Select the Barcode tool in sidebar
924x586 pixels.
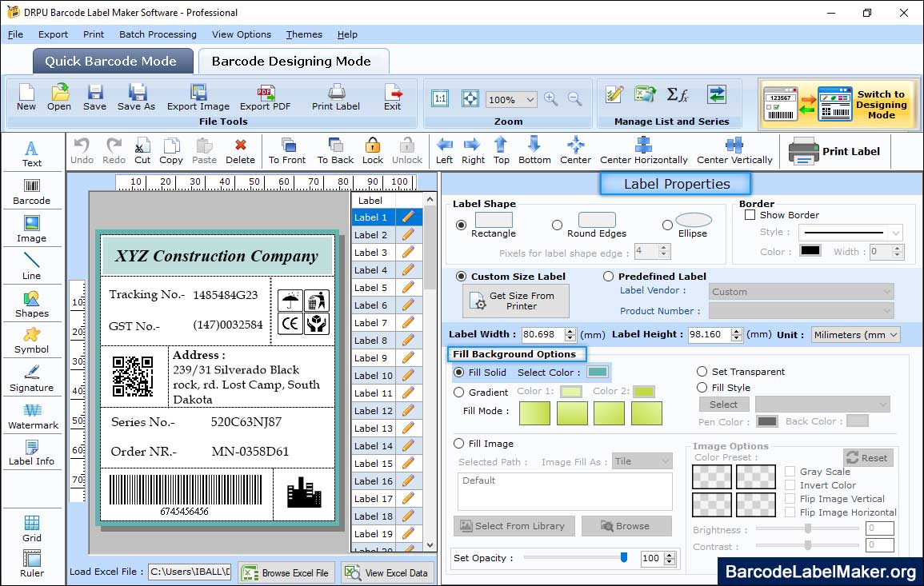pos(32,192)
